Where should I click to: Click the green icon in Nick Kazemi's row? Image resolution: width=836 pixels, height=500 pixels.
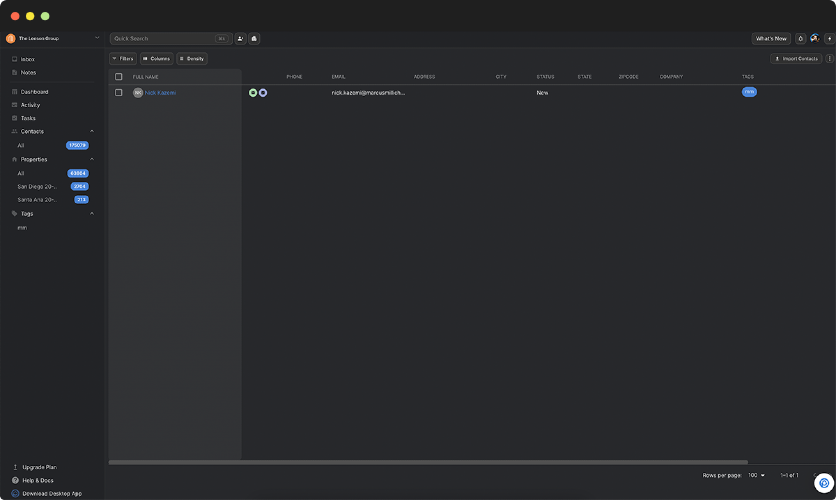[x=253, y=93]
